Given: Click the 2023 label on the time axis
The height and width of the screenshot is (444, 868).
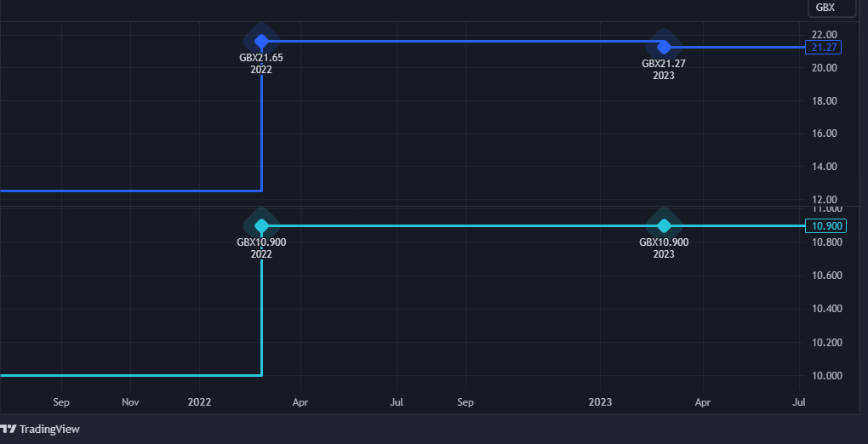Looking at the screenshot, I should (601, 401).
